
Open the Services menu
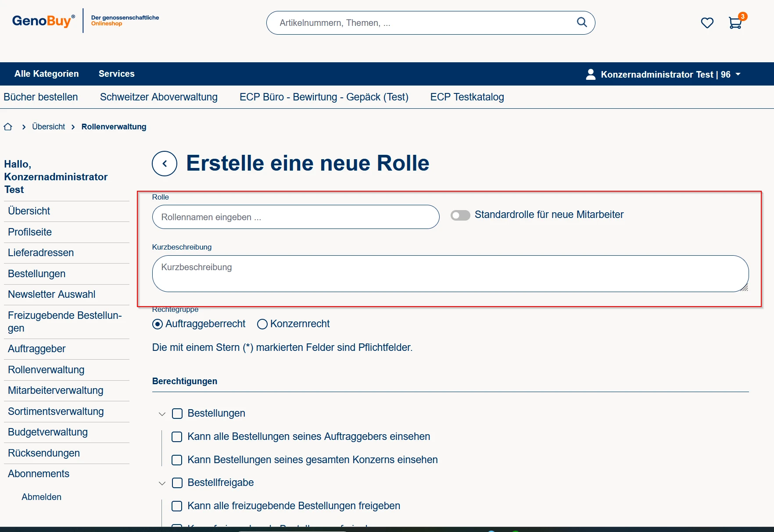[x=116, y=74]
